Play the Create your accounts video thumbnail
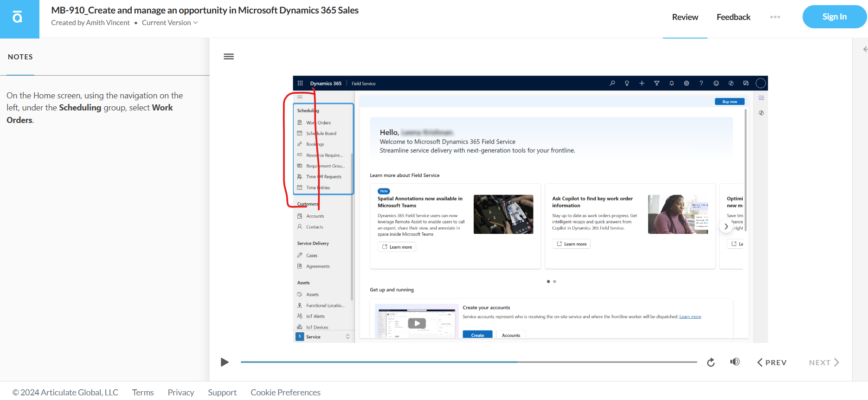This screenshot has height=400, width=868. (x=417, y=323)
